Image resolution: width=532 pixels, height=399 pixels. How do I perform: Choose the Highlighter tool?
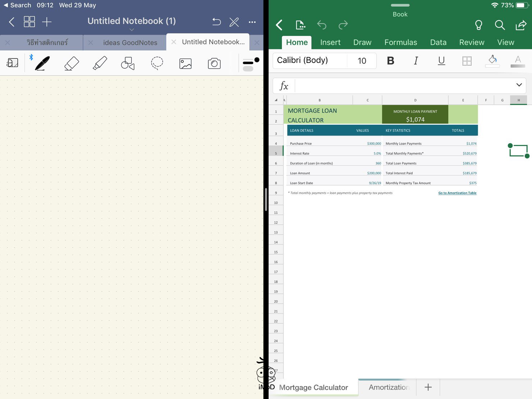(x=100, y=63)
